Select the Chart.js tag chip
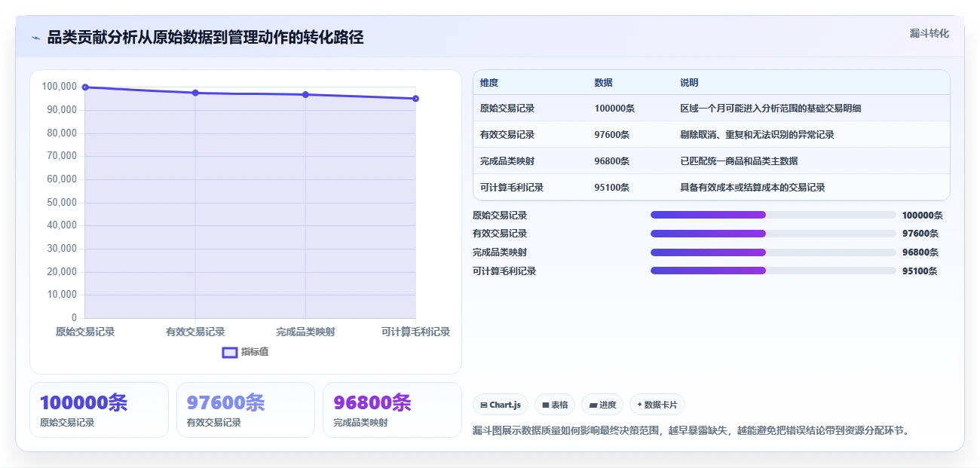The width and height of the screenshot is (980, 468). [x=501, y=405]
